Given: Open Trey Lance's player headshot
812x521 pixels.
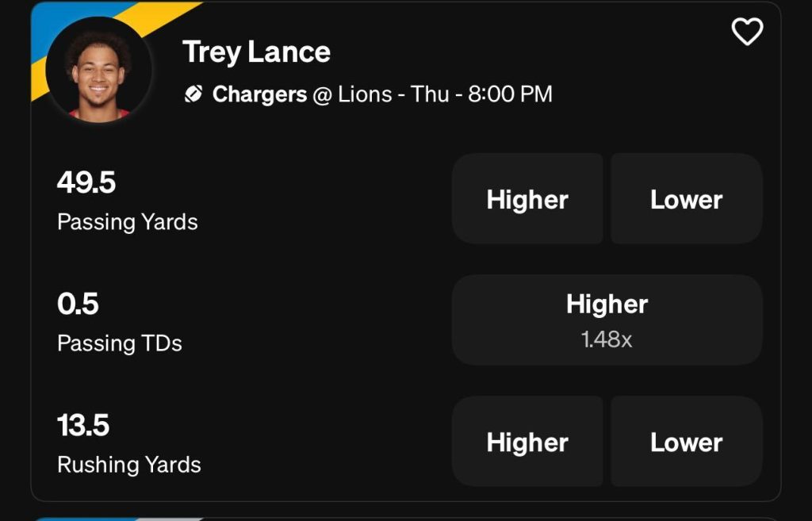Looking at the screenshot, I should point(98,70).
